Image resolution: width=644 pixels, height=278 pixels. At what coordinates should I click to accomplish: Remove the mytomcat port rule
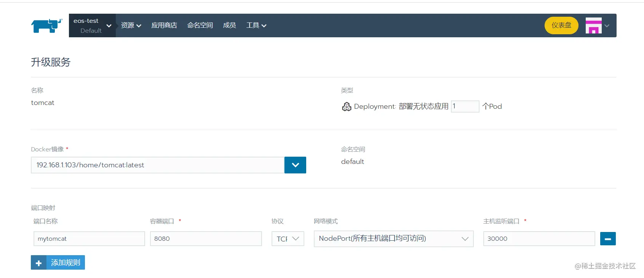point(608,239)
